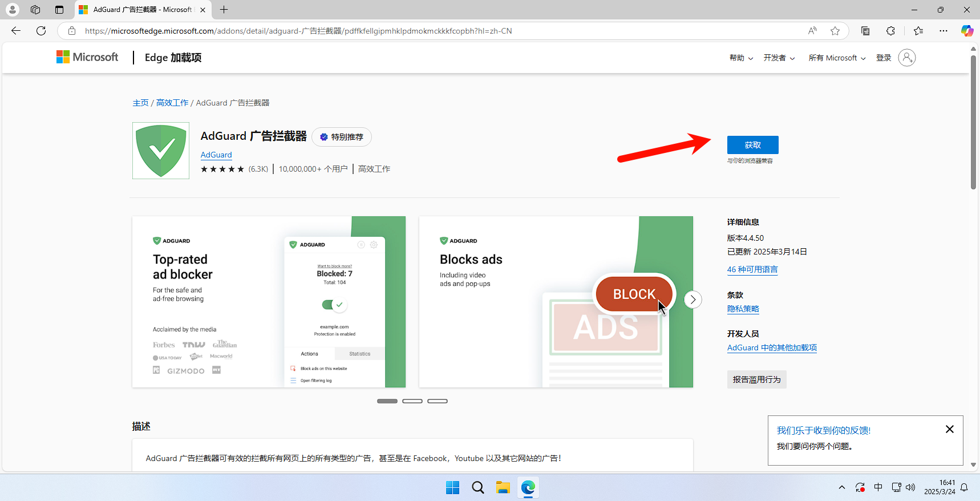Click the scrollbar down arrow
The image size is (980, 501).
[974, 465]
